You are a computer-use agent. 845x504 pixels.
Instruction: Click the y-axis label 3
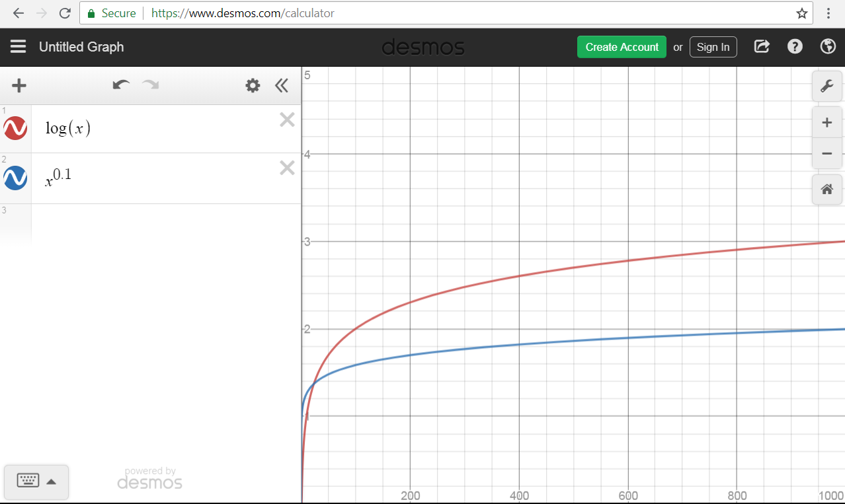(x=307, y=242)
